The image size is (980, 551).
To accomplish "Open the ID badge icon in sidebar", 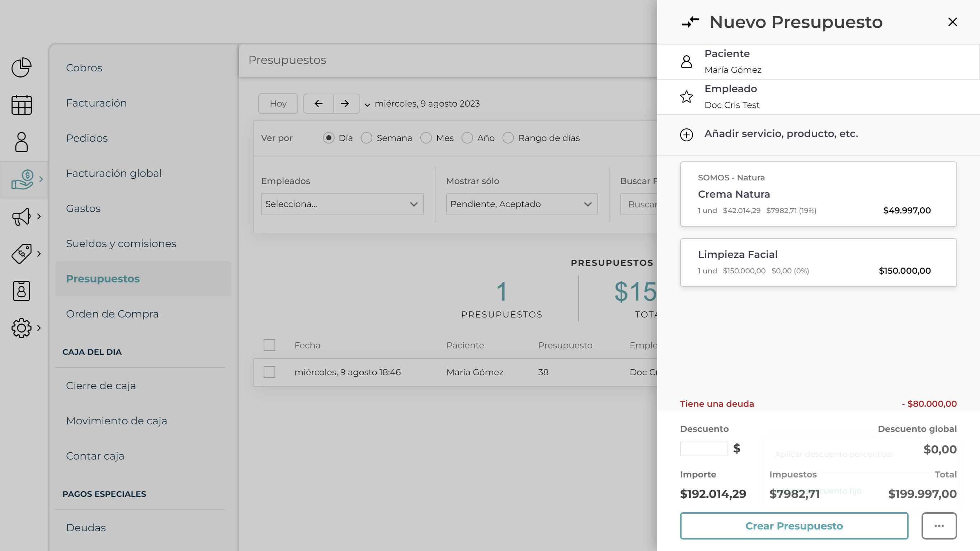I will [x=21, y=291].
